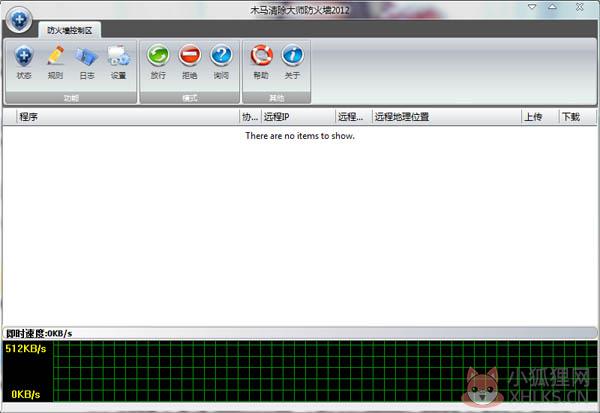Sort by the 远程... port column header
600x413 pixels.
tap(354, 117)
